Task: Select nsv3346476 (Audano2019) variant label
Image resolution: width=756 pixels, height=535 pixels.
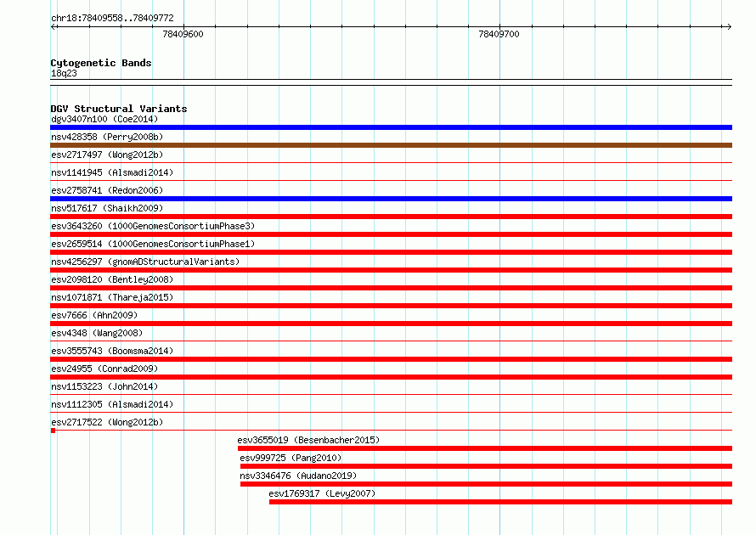Action: 298,476
